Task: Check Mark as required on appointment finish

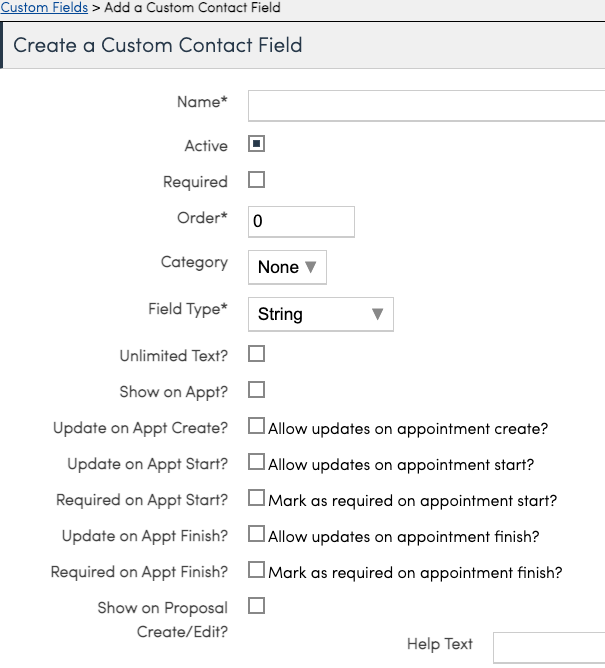Action: [256, 571]
